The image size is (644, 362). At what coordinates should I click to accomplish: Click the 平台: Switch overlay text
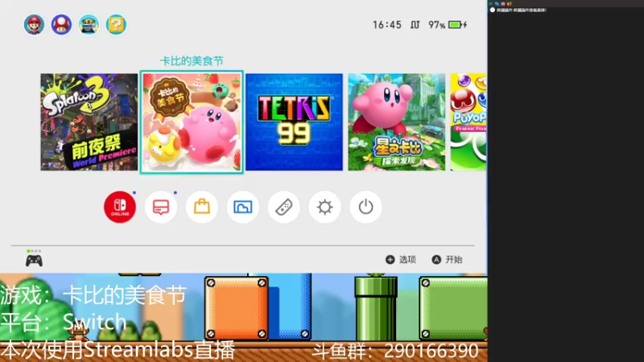pos(64,322)
